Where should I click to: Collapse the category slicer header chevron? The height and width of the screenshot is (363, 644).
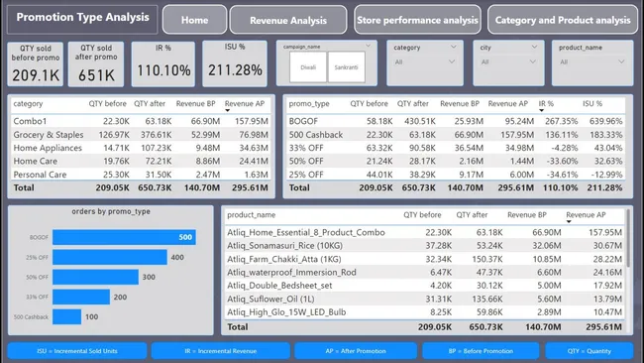pyautogui.click(x=454, y=47)
